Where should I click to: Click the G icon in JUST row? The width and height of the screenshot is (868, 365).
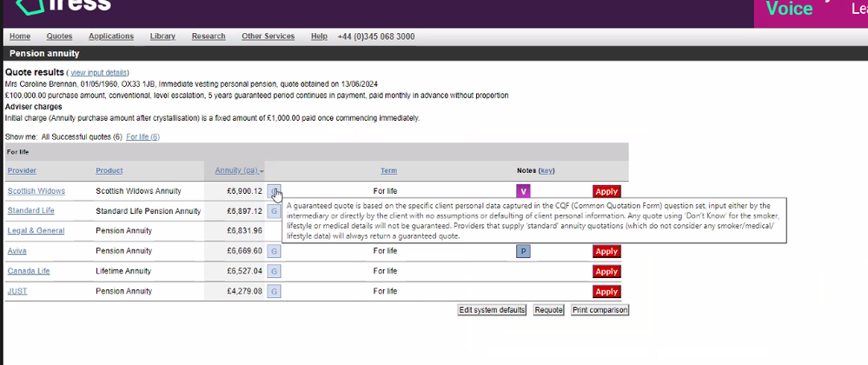[274, 291]
